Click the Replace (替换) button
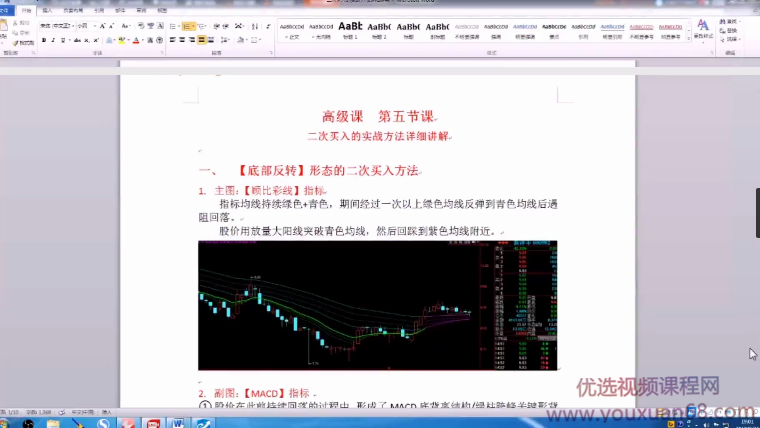 click(x=728, y=31)
